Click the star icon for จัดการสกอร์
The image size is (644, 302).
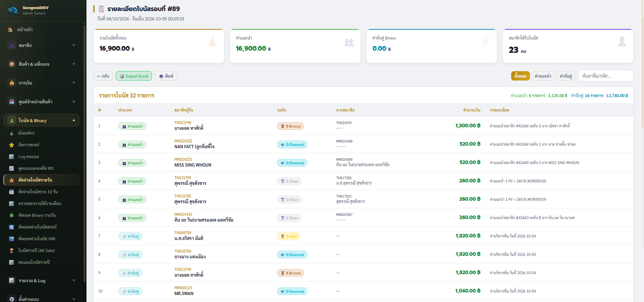click(11, 145)
